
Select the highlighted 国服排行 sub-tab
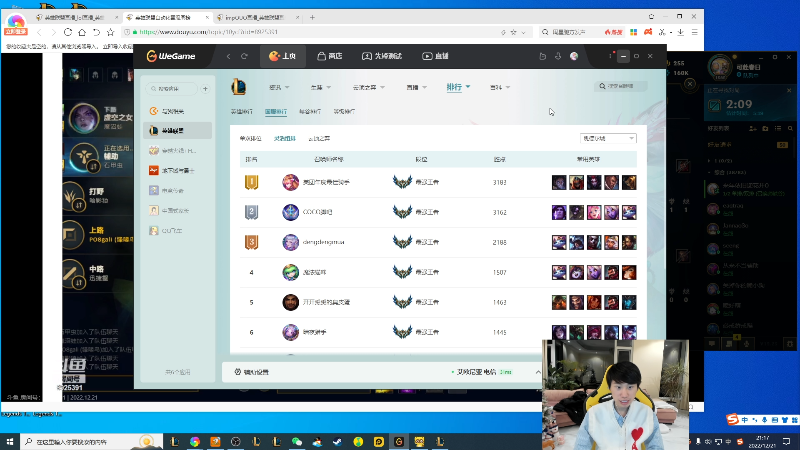[x=276, y=111]
